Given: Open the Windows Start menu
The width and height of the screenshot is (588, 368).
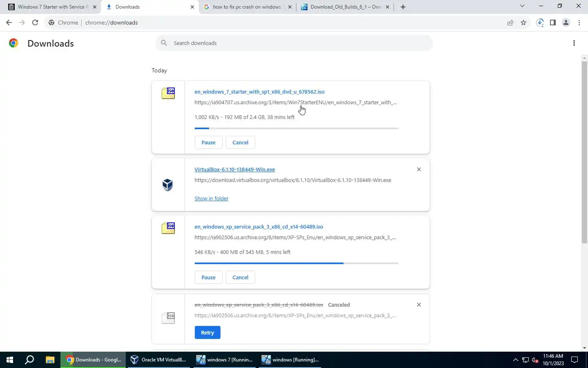Looking at the screenshot, I should click(x=10, y=360).
